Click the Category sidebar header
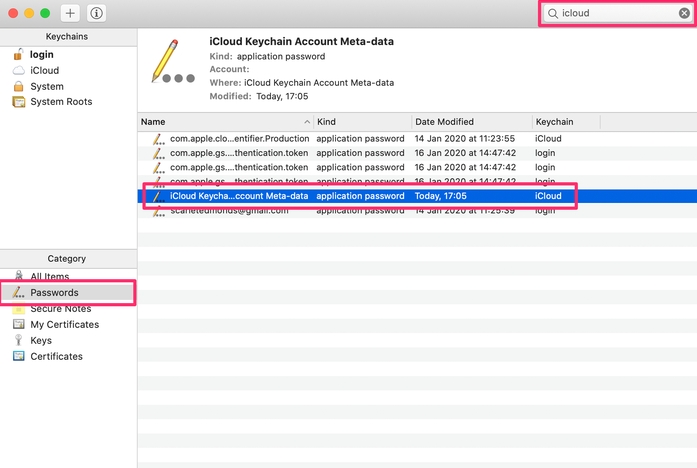697x468 pixels. (67, 259)
